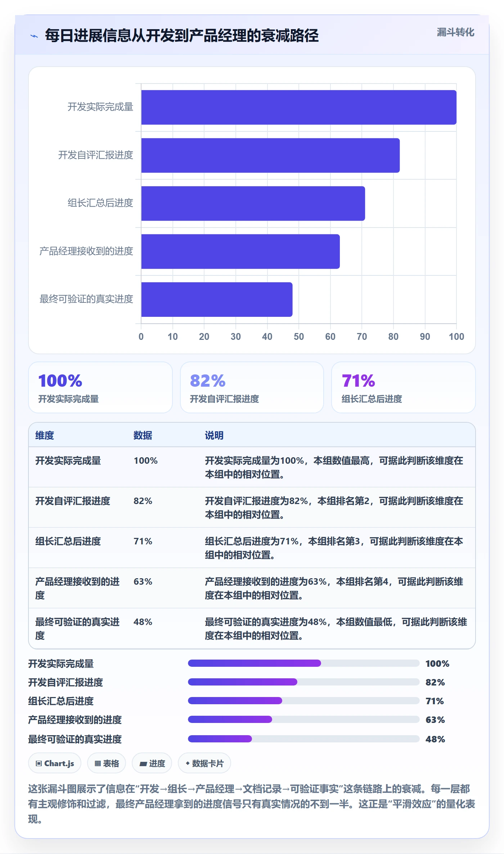Click the 82% 开发自评汇报进度 stat card

pyautogui.click(x=252, y=387)
